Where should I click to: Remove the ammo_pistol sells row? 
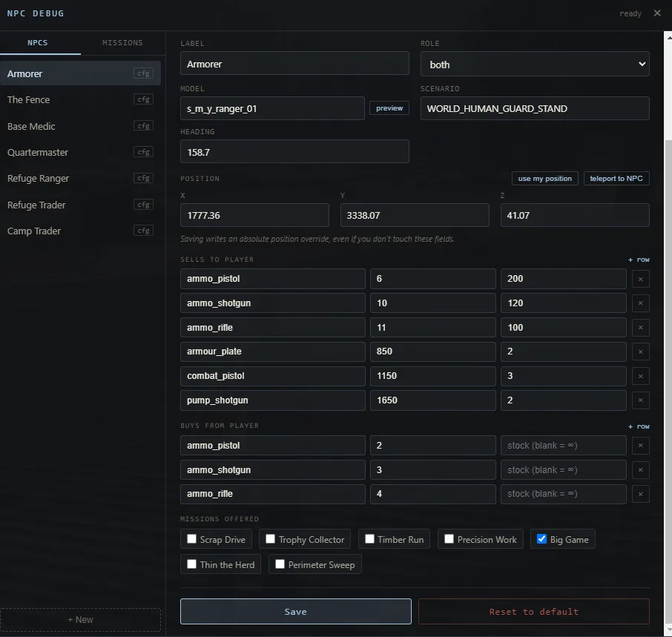click(x=640, y=279)
